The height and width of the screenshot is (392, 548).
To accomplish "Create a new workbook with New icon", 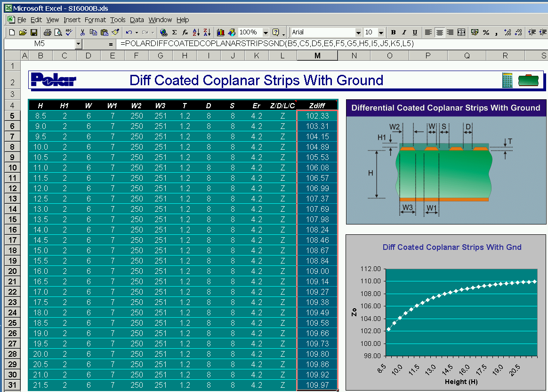I will coord(12,32).
